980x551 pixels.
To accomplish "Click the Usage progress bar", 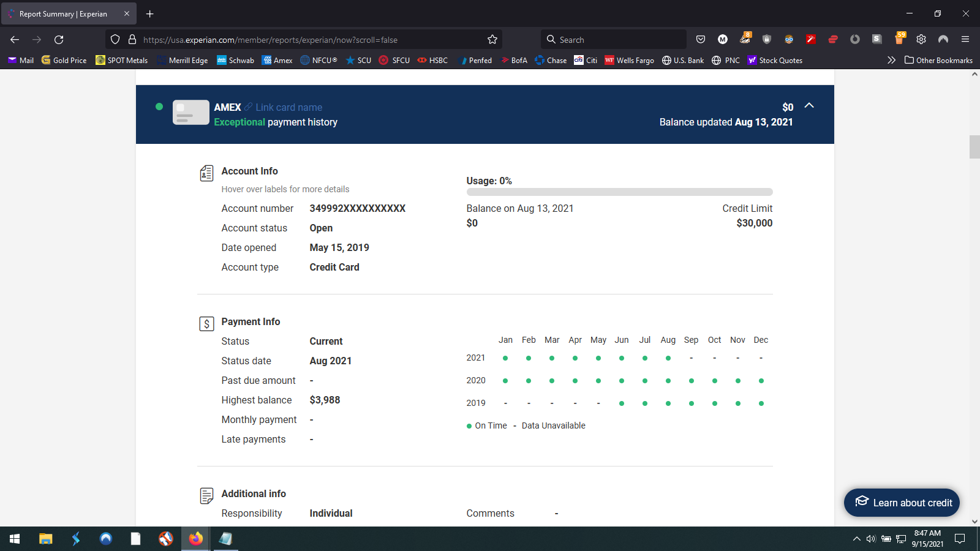I will 619,192.
